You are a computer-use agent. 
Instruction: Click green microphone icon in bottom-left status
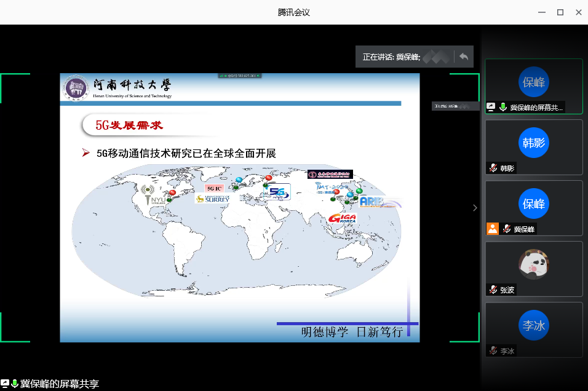pos(14,384)
